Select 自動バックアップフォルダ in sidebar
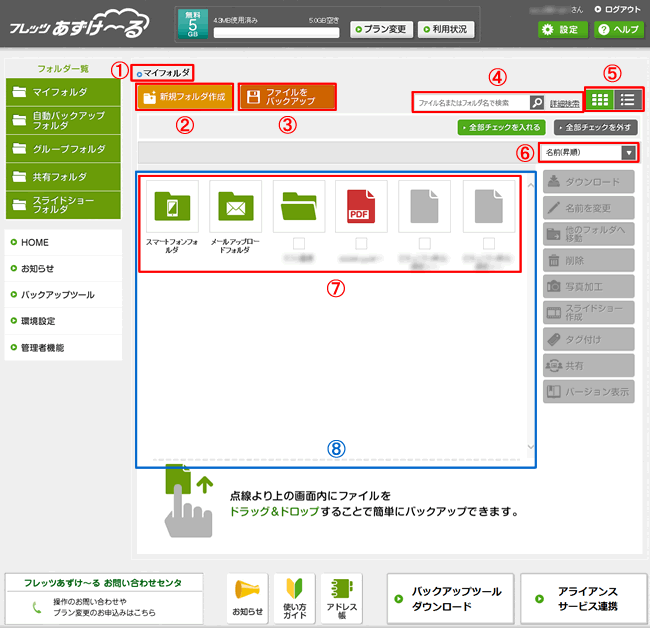 pyautogui.click(x=63, y=120)
